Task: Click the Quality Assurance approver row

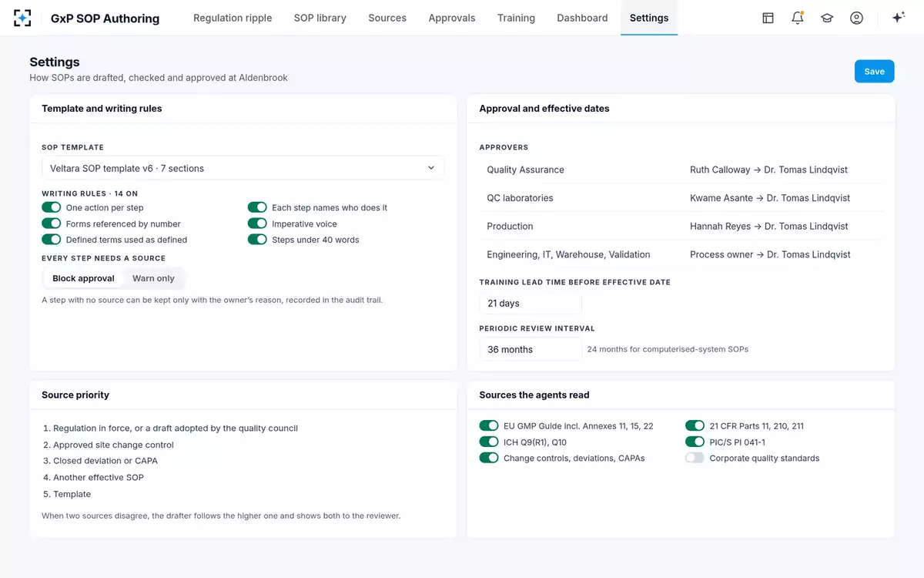Action: point(681,170)
